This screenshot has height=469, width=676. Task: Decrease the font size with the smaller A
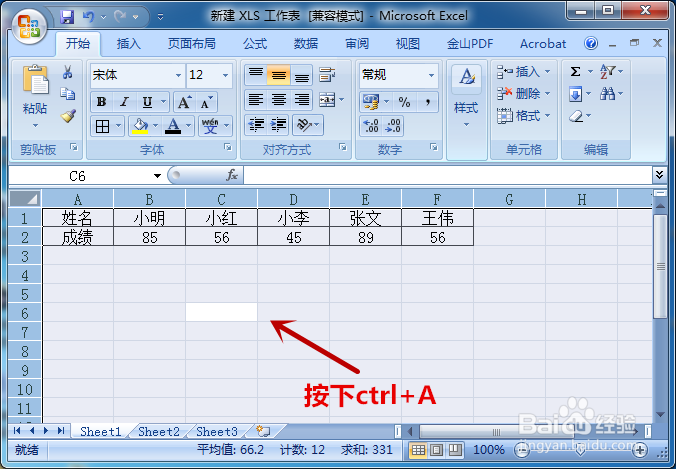[x=207, y=102]
